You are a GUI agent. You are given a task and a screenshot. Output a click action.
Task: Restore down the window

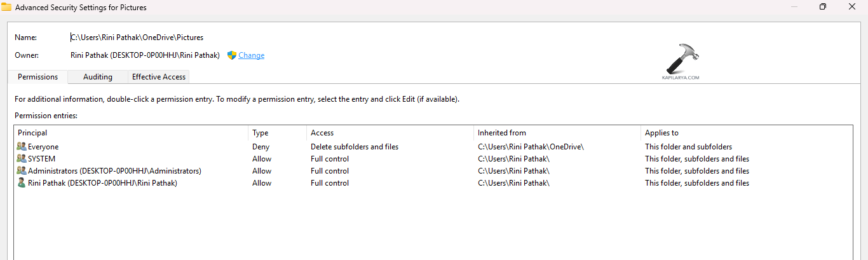823,7
